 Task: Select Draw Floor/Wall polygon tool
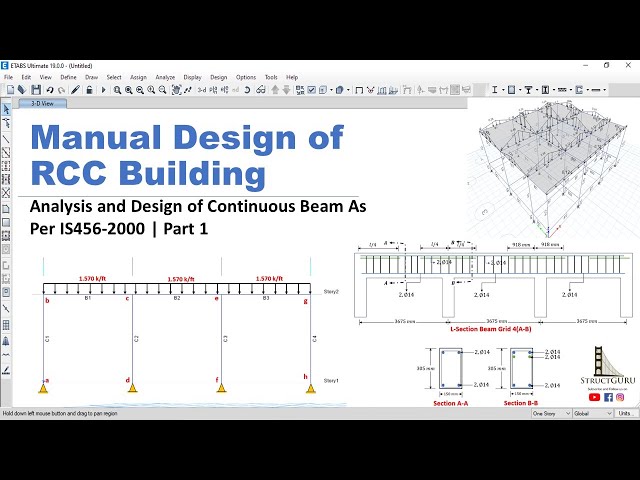(6, 209)
